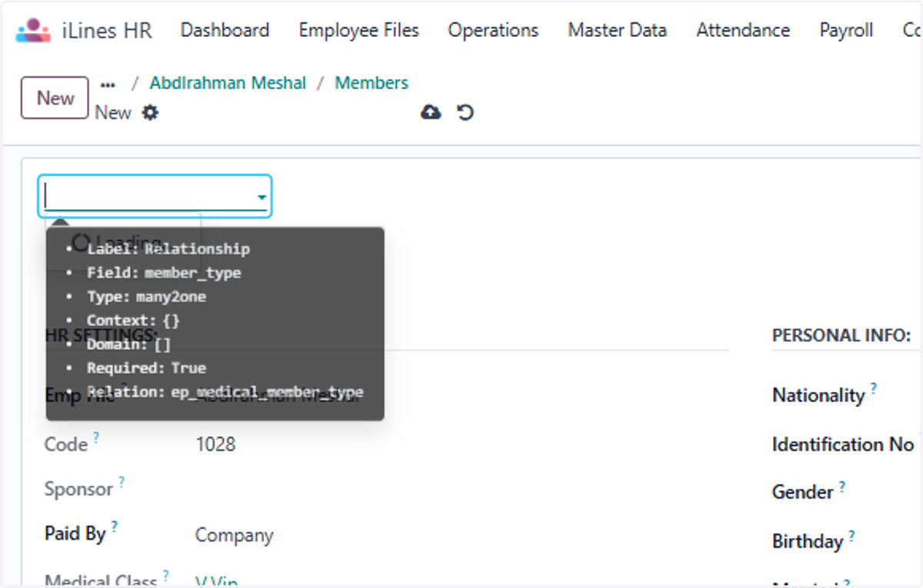The height and width of the screenshot is (588, 923).
Task: Click the New button
Action: (x=55, y=98)
